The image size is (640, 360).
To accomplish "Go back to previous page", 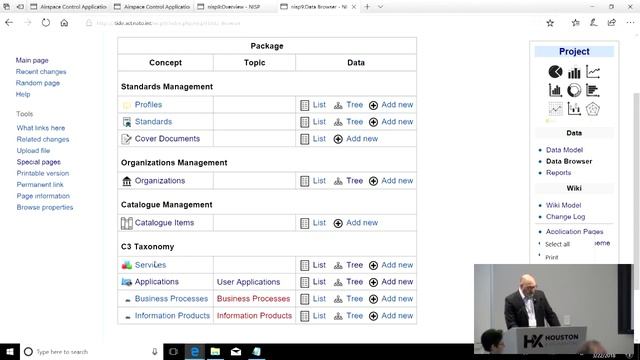I will coord(9,23).
